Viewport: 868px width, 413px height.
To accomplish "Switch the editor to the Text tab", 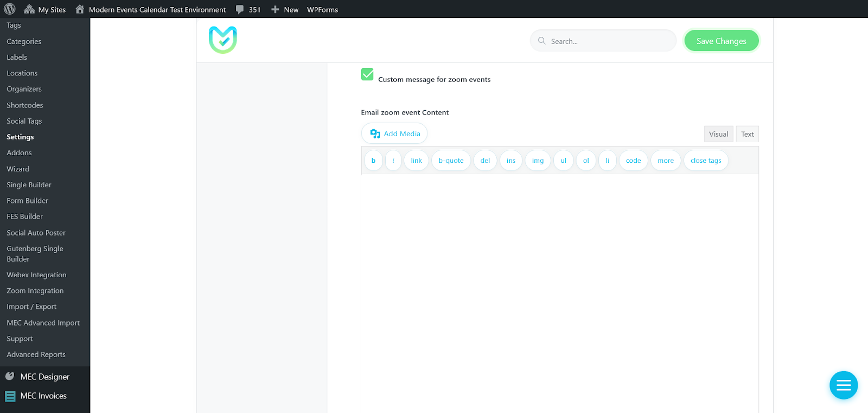I will (748, 134).
